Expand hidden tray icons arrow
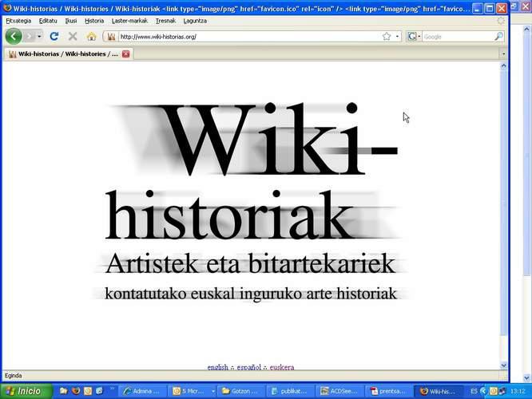Viewport: 532px width, 399px height. coord(483,391)
